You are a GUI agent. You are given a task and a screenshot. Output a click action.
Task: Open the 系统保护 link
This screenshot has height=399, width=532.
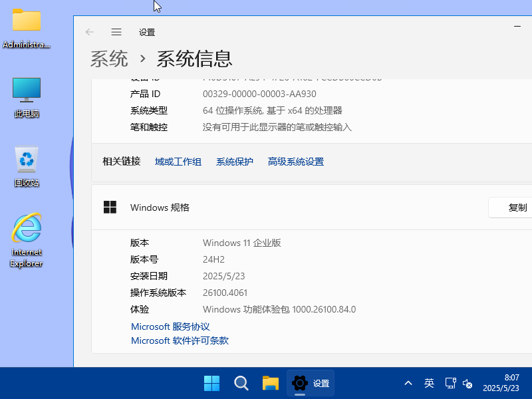tap(235, 162)
